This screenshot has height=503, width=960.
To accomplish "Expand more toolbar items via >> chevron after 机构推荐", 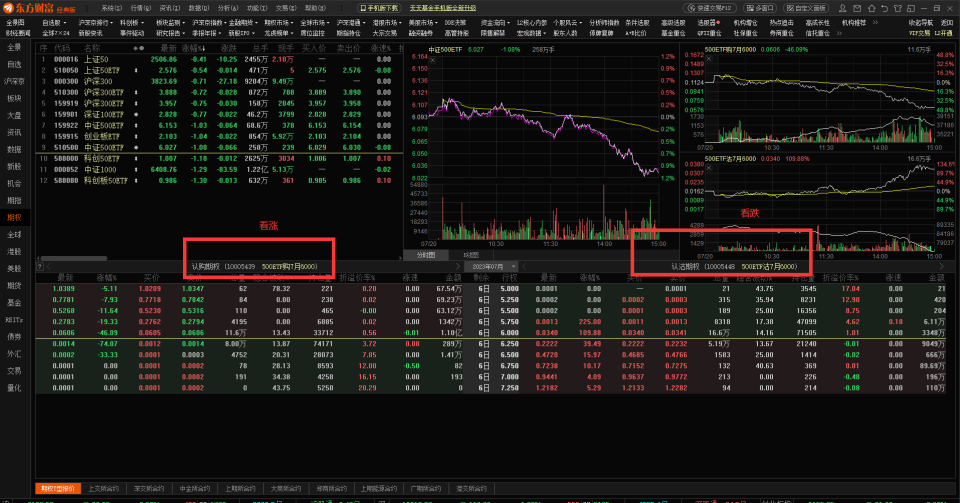I will (876, 23).
